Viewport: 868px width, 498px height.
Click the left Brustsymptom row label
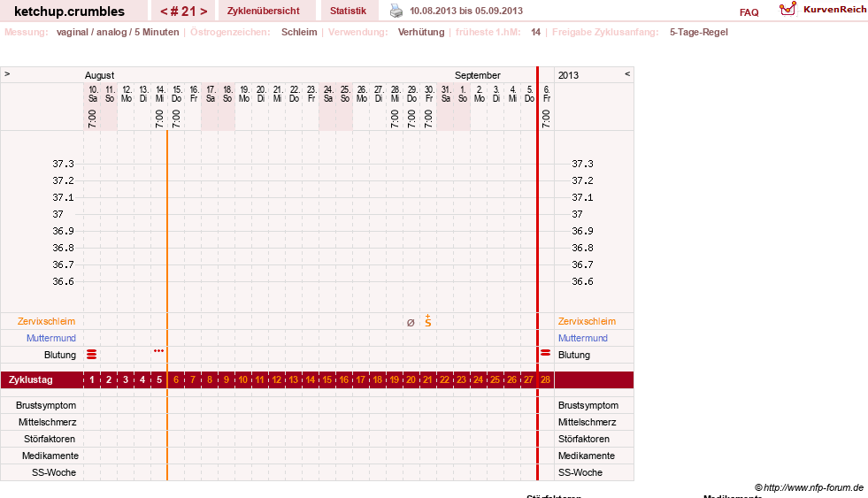[x=46, y=406]
